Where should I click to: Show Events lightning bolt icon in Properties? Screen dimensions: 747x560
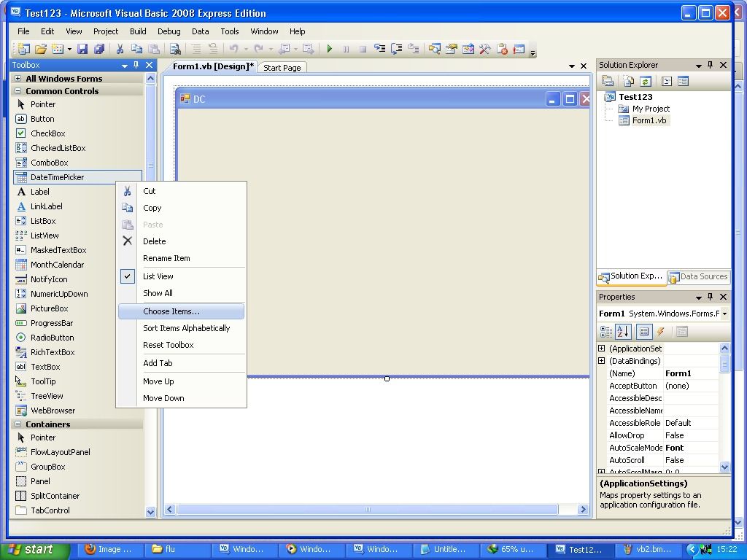[x=661, y=332]
